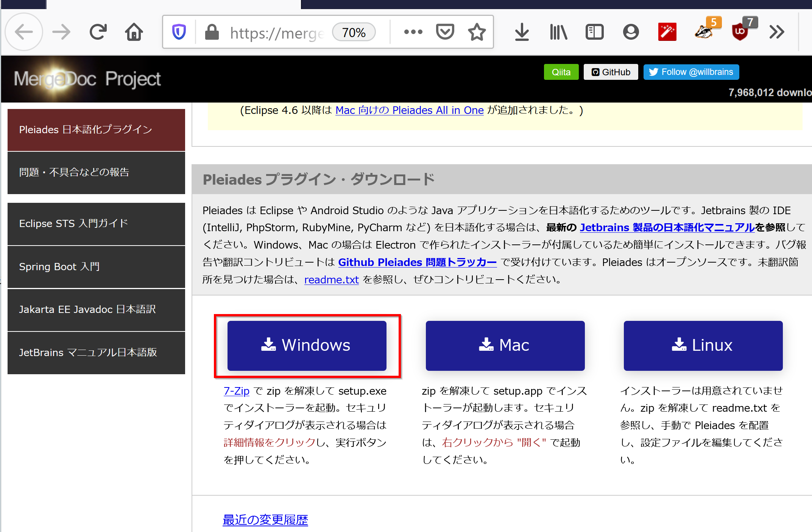Open the 7-Zip link

236,391
